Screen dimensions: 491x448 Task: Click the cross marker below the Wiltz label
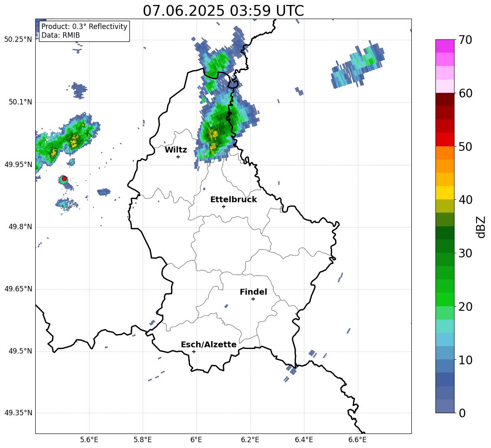[x=178, y=157]
